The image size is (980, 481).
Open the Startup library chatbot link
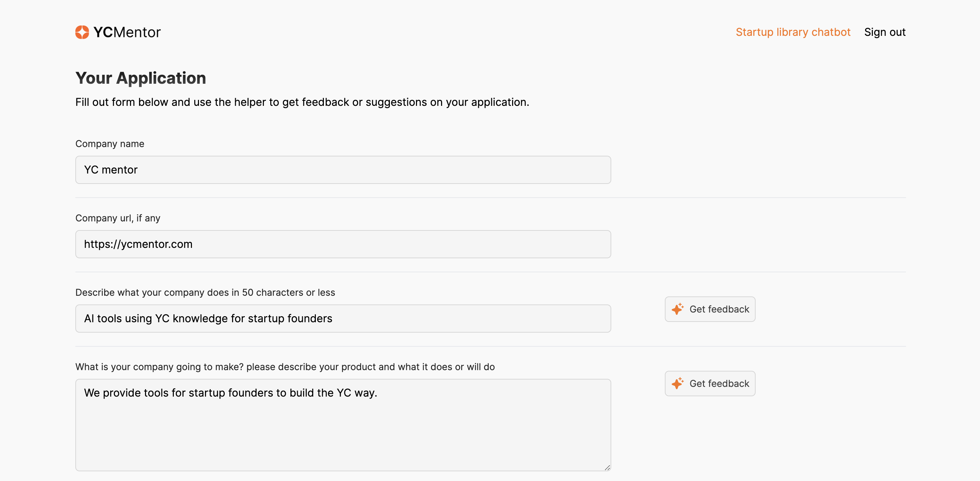click(793, 32)
